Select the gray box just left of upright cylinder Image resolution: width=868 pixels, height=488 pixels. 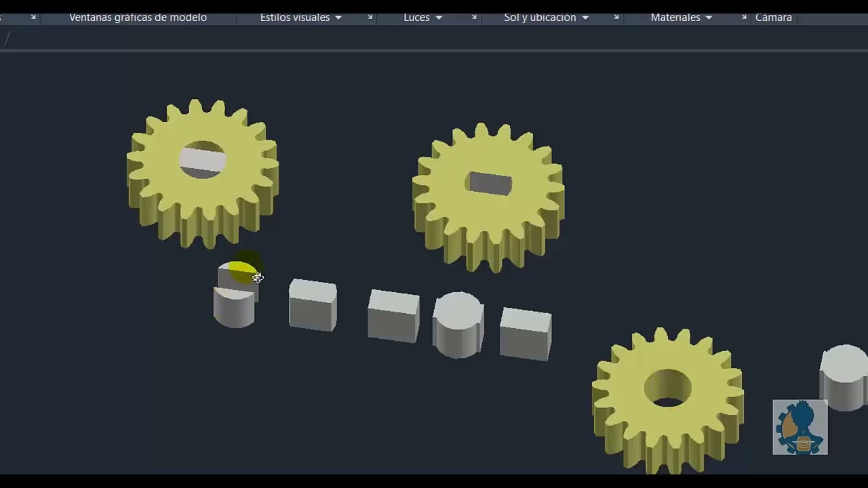tap(393, 316)
